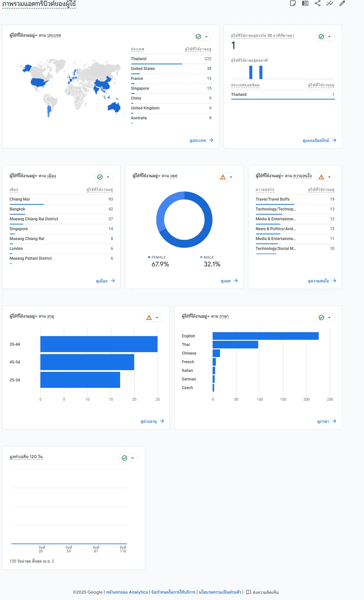
Task: Open the หน้าแรกของ Analytics footer link
Action: pos(127,592)
